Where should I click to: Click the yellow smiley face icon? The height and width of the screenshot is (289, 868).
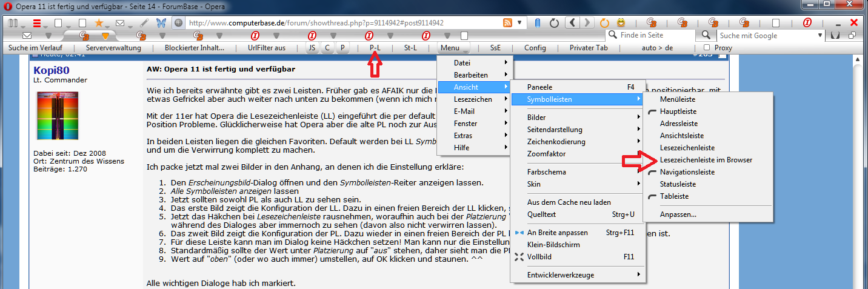click(620, 23)
